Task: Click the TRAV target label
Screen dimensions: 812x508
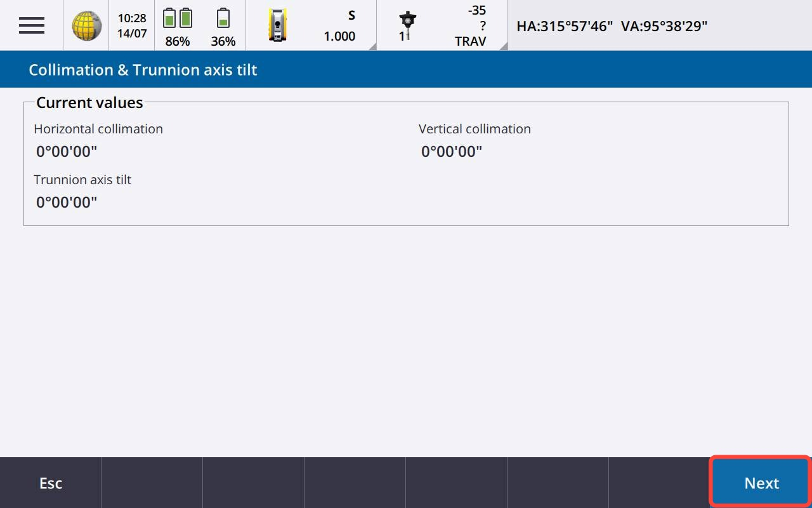Action: coord(470,41)
